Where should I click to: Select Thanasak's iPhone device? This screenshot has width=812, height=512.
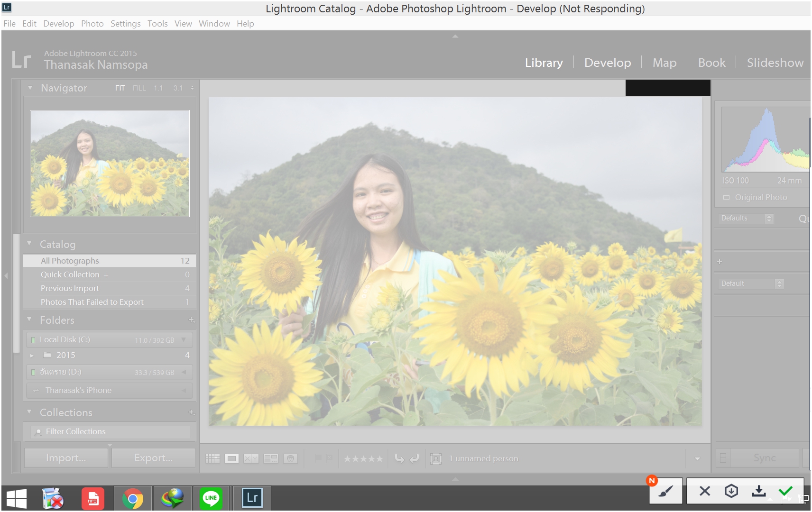point(110,390)
